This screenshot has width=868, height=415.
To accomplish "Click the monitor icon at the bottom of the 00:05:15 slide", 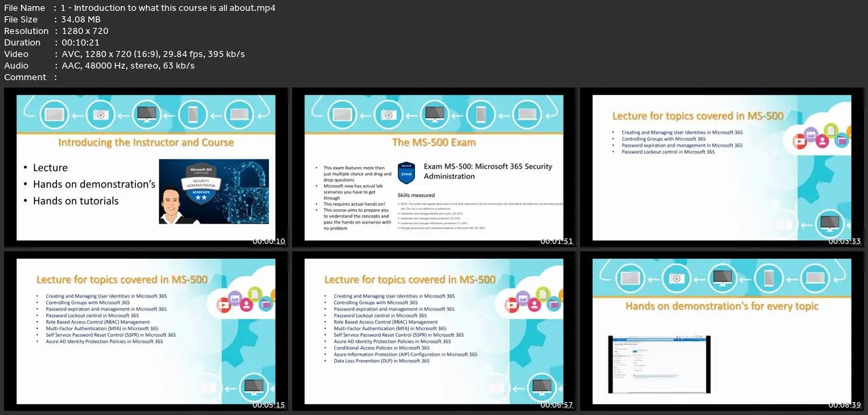I will click(254, 386).
